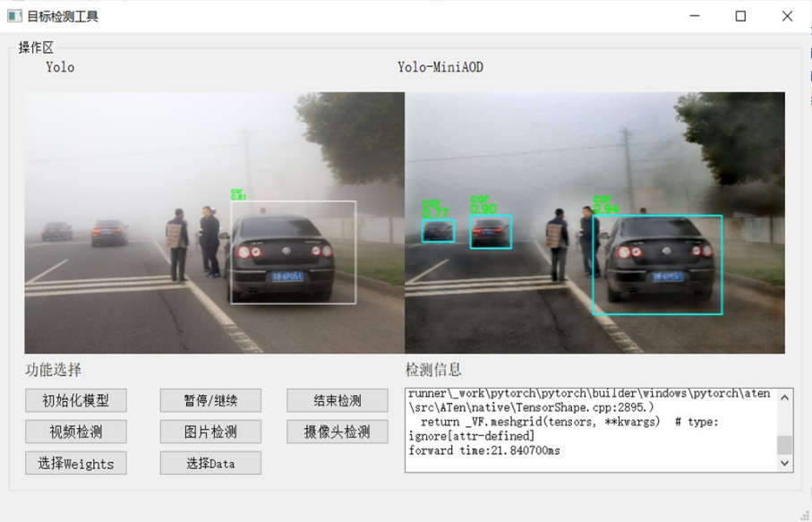Stop detection with the 结束检测 button

pyautogui.click(x=338, y=400)
